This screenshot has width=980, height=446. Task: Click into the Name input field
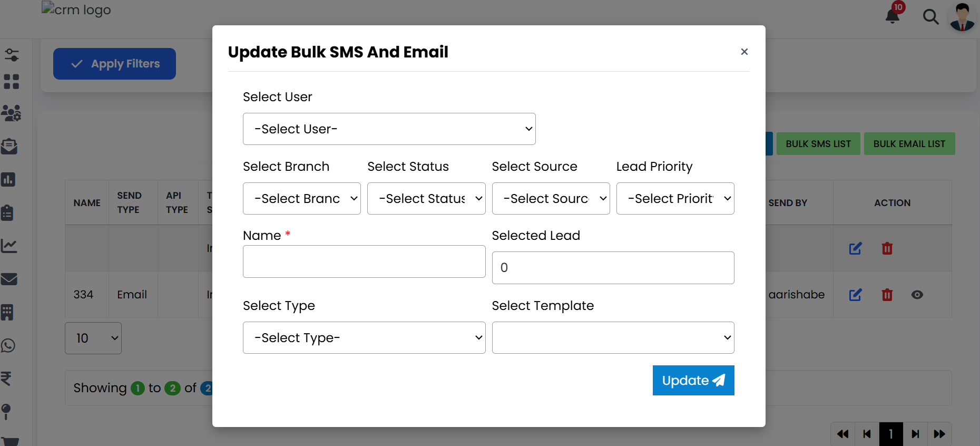pos(364,261)
